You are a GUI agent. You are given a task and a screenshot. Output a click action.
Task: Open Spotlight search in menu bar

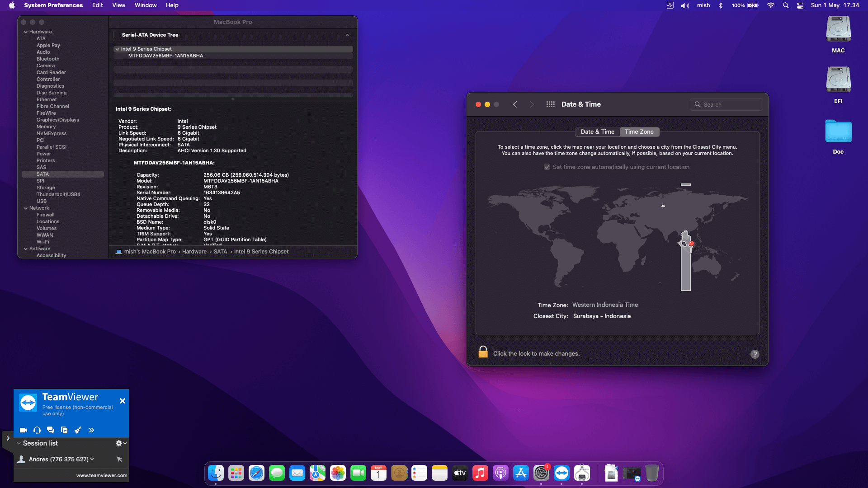pos(786,5)
